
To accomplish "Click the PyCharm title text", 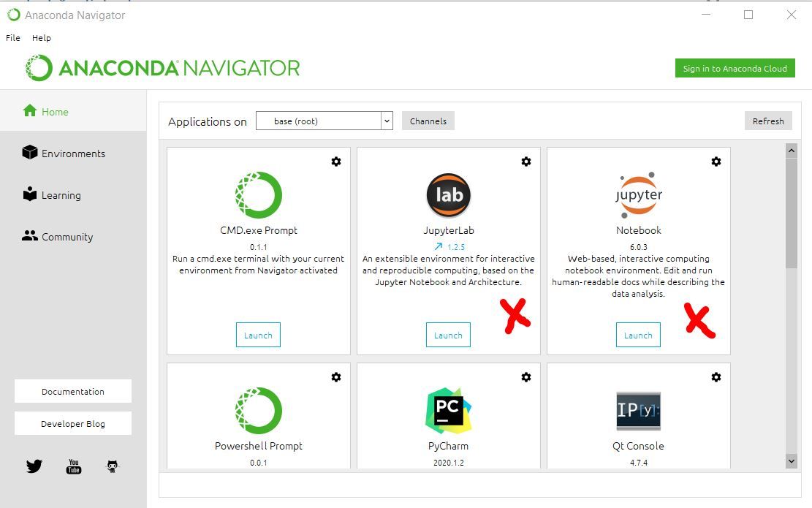I will pyautogui.click(x=449, y=446).
